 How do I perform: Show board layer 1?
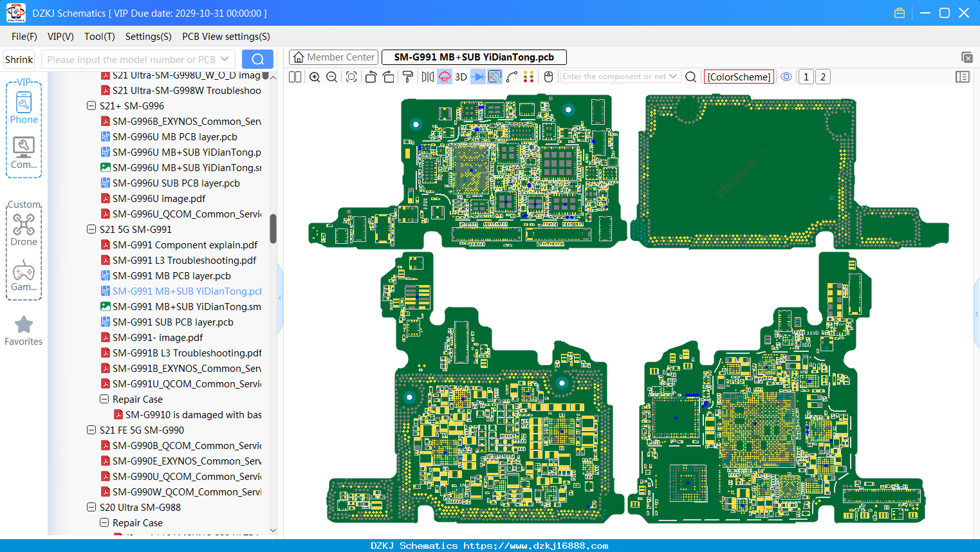point(806,77)
